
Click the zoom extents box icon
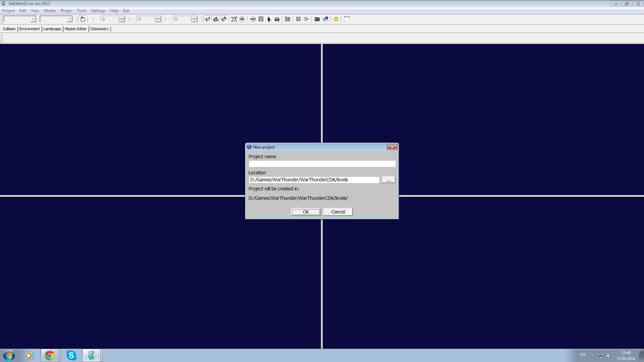coord(234,19)
